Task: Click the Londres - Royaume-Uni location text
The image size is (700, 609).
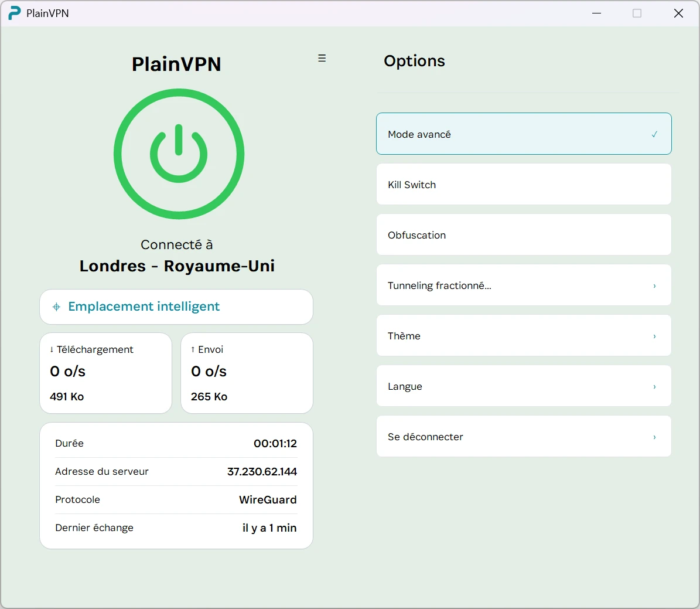Action: (177, 266)
